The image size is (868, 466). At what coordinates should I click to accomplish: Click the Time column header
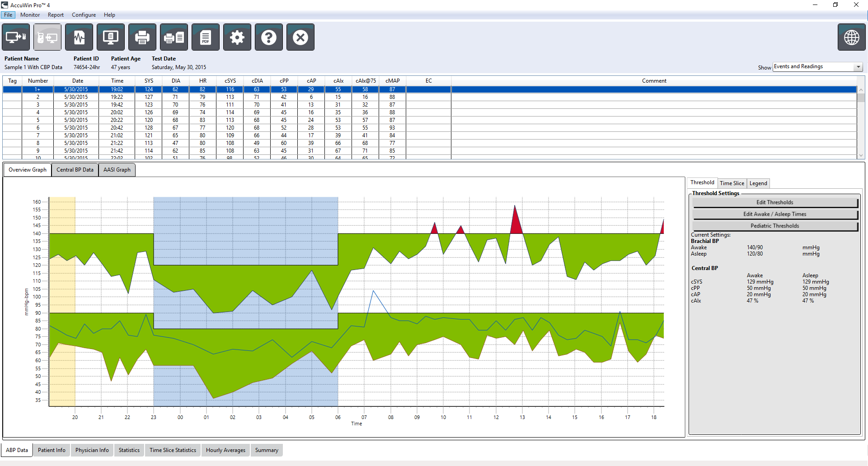point(117,81)
